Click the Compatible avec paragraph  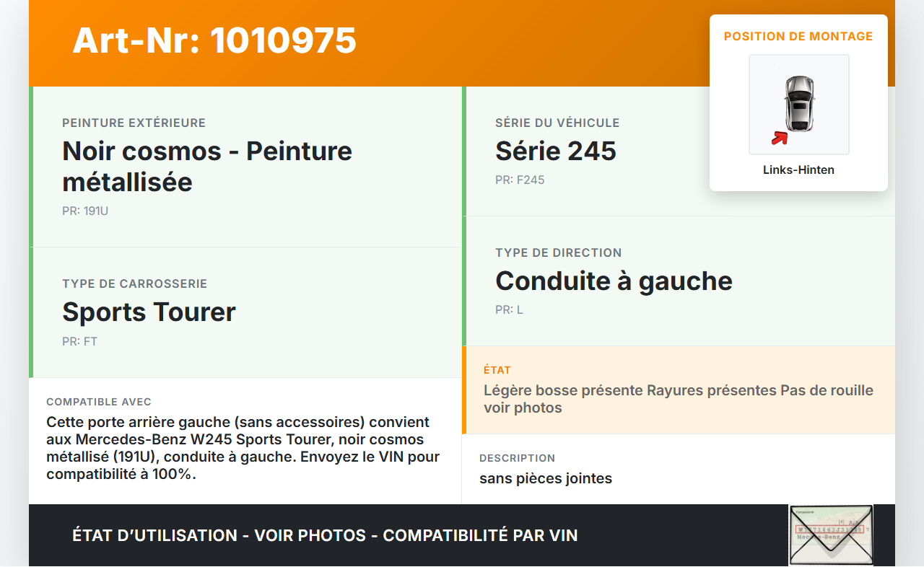pyautogui.click(x=243, y=447)
